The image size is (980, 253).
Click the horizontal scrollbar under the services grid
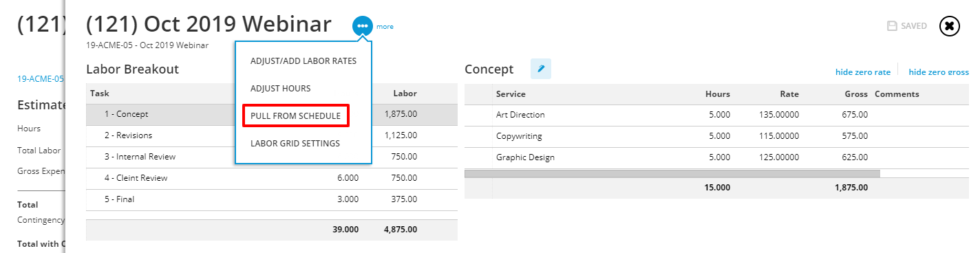coord(672,174)
